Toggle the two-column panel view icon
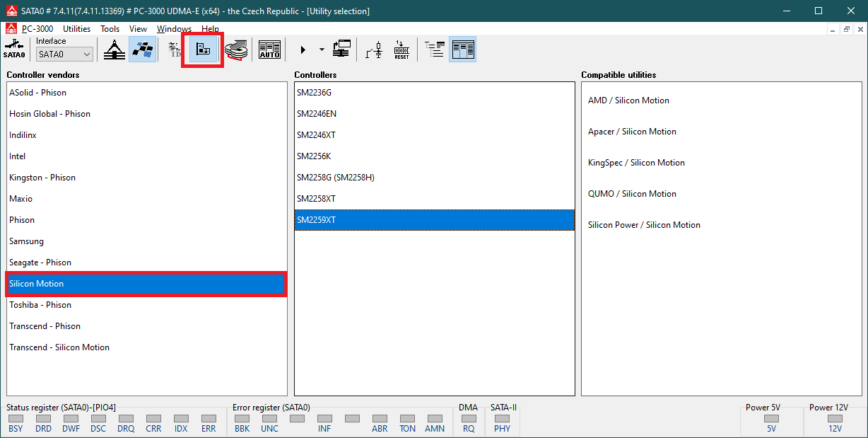 tap(464, 50)
